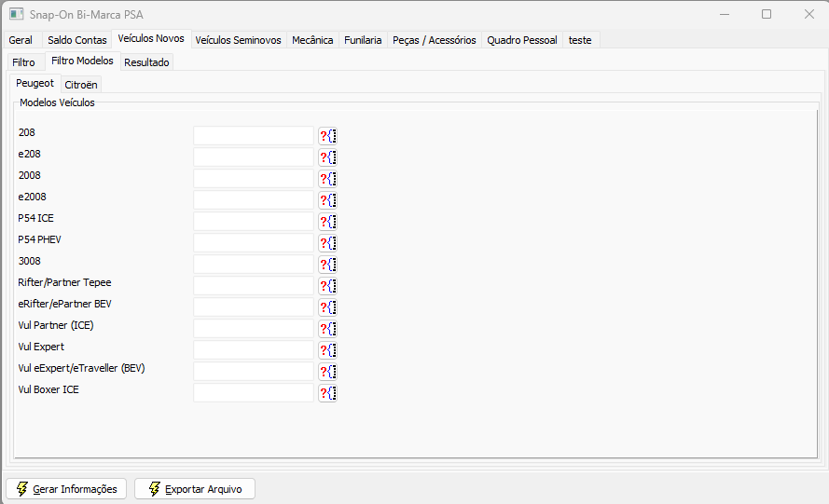Focus the 2008 model input field
829x504 pixels.
click(x=254, y=179)
